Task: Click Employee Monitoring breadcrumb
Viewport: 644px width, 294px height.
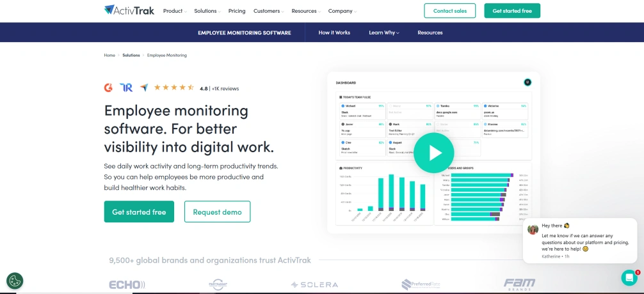Action: (x=166, y=55)
